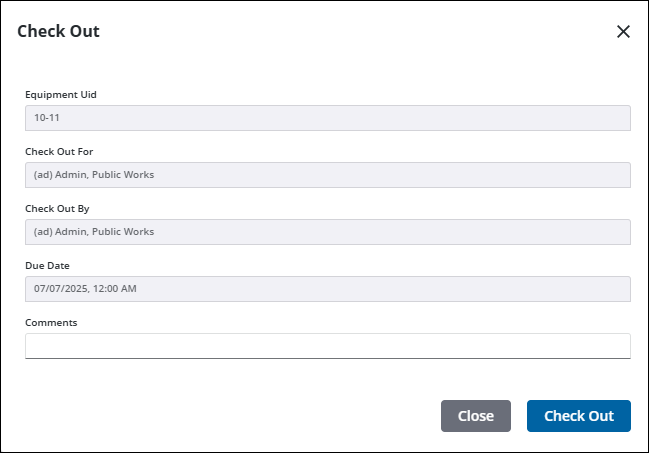This screenshot has height=453, width=649.
Task: Close the Check Out dialog with X
Action: pyautogui.click(x=623, y=32)
